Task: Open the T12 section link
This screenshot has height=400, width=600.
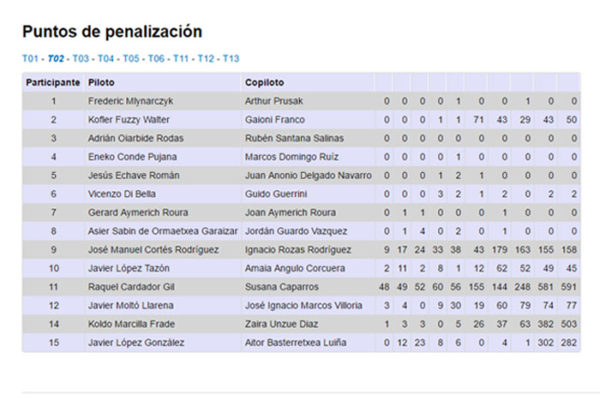Action: pyautogui.click(x=206, y=59)
